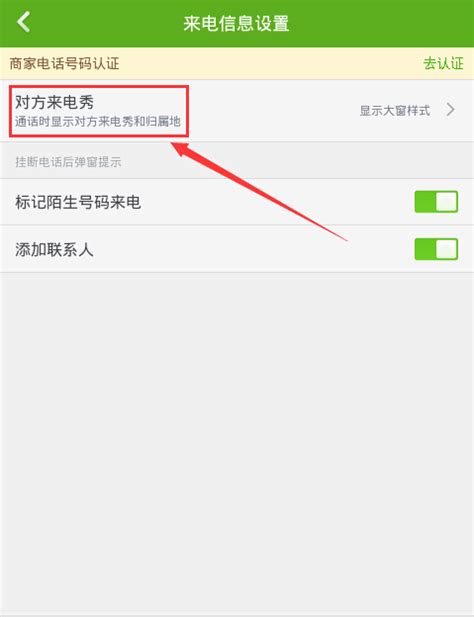474x617 pixels.
Task: Tap the empty gray area below settings
Action: click(x=237, y=441)
